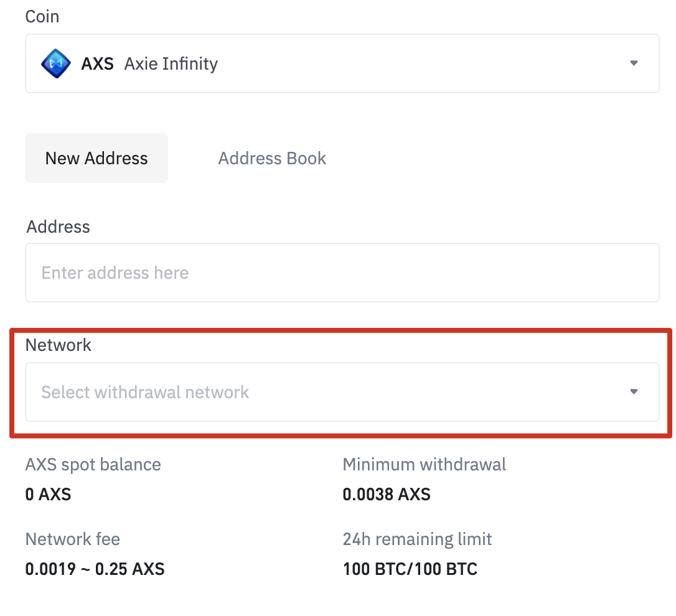Click the 'AXS spot balance' label
Image resolution: width=676 pixels, height=616 pixels.
tap(93, 464)
